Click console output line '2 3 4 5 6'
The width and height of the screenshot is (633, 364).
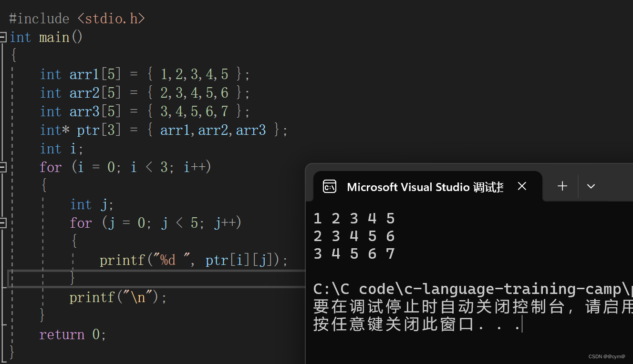354,236
